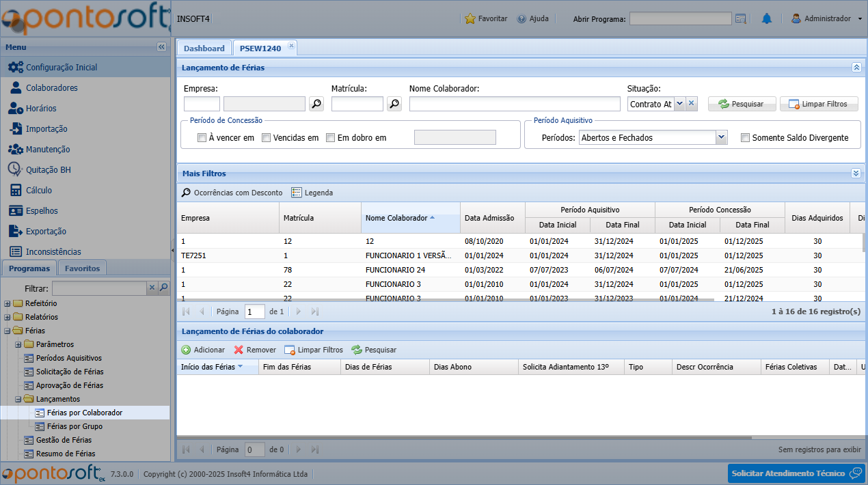The height and width of the screenshot is (485, 868).
Task: Switch to the Dashboard tab
Action: point(204,48)
